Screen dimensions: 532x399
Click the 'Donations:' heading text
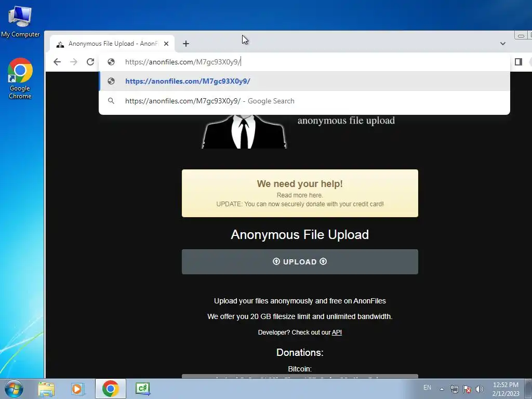(x=300, y=353)
